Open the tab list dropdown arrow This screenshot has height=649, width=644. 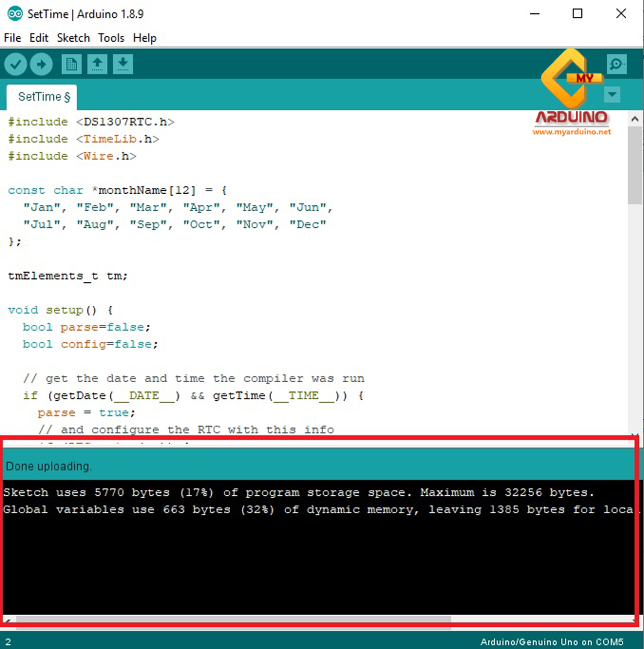pos(612,95)
